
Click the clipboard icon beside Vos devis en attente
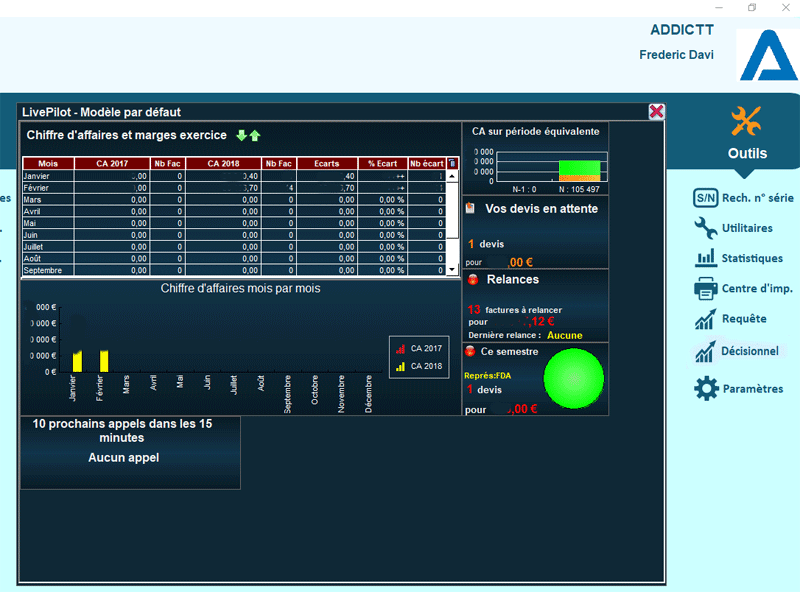coord(471,209)
